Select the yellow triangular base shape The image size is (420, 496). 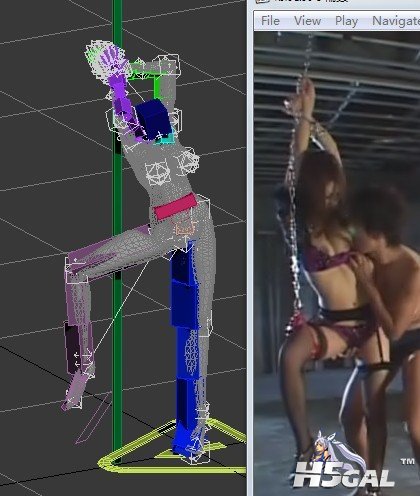coord(173,447)
